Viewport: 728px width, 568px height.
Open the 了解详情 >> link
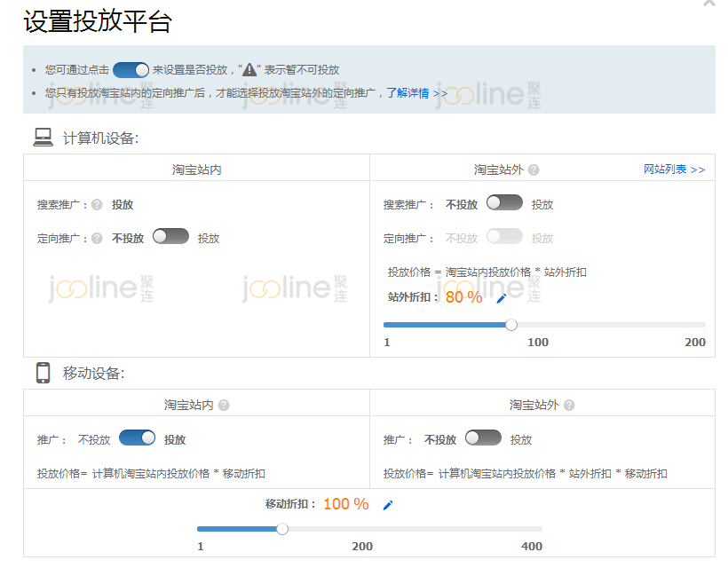(x=417, y=93)
